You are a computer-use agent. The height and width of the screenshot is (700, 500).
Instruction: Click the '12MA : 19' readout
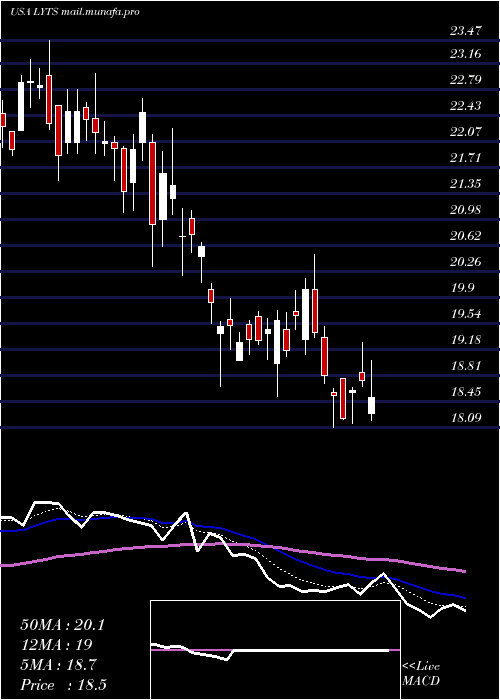[56, 645]
